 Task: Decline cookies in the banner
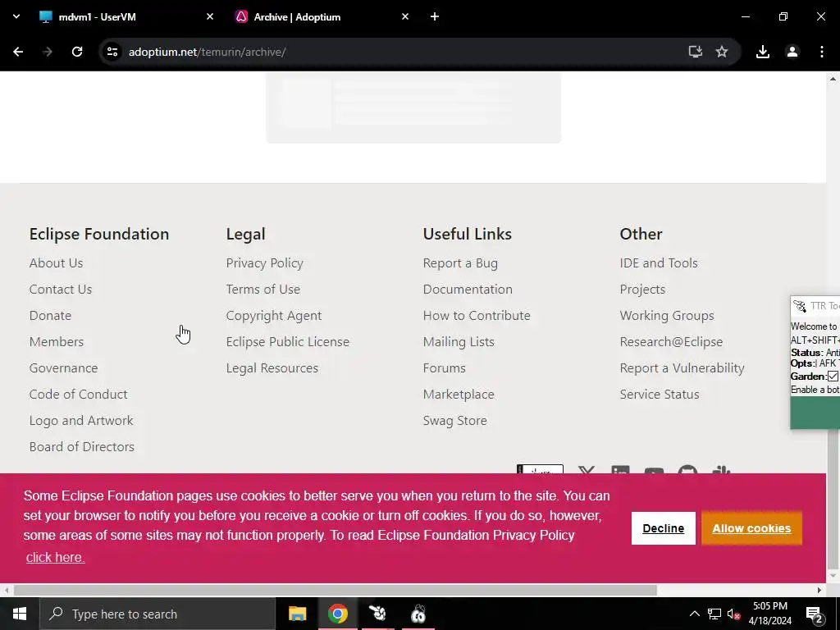point(663,528)
